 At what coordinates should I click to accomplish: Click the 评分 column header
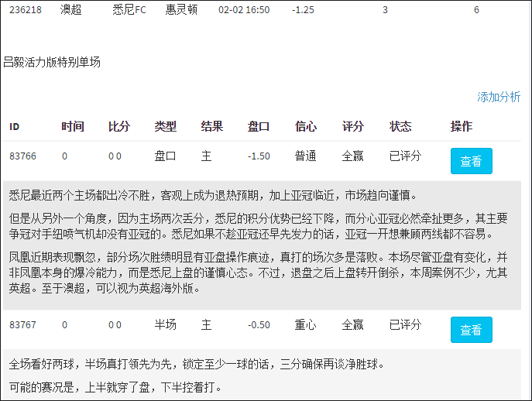click(x=353, y=126)
